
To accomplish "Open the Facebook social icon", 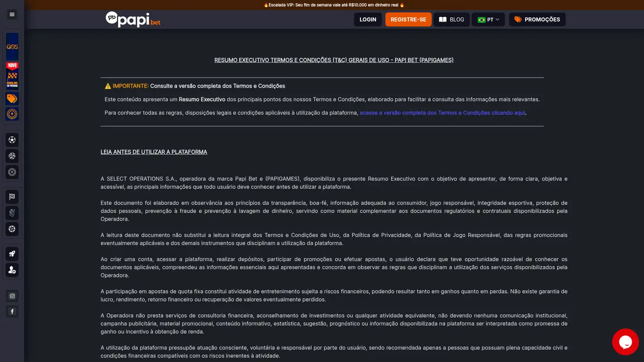I will pyautogui.click(x=12, y=311).
